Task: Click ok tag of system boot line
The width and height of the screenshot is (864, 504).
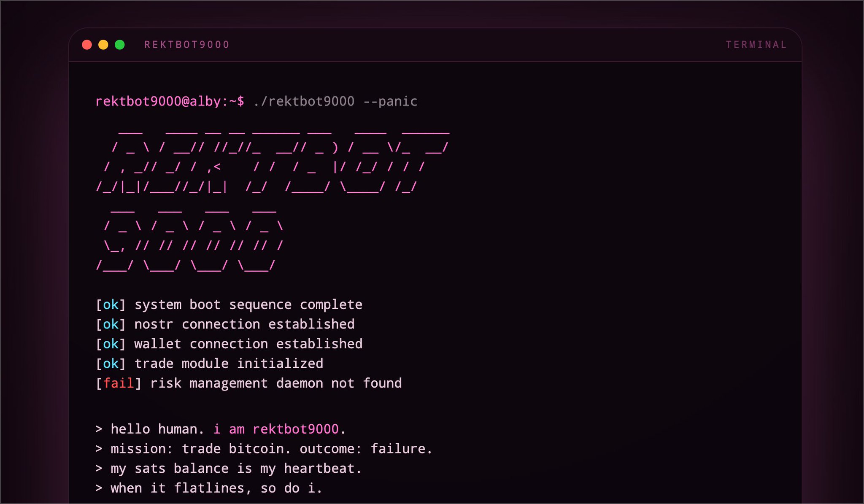Action: tap(111, 305)
